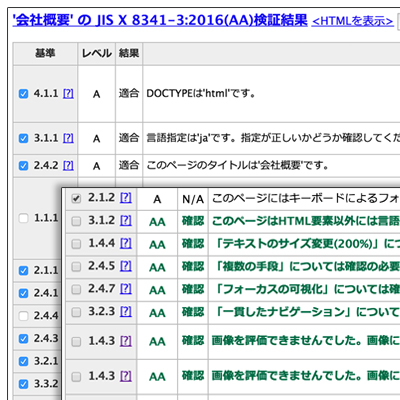Open the [?] help for 3.2.3
The image size is (400, 400).
pos(126,311)
